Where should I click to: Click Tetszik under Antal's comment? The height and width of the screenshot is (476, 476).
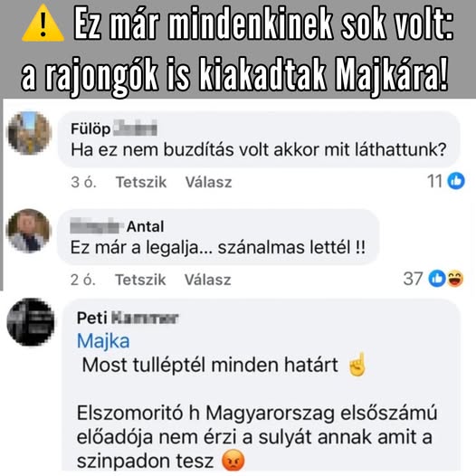140,280
